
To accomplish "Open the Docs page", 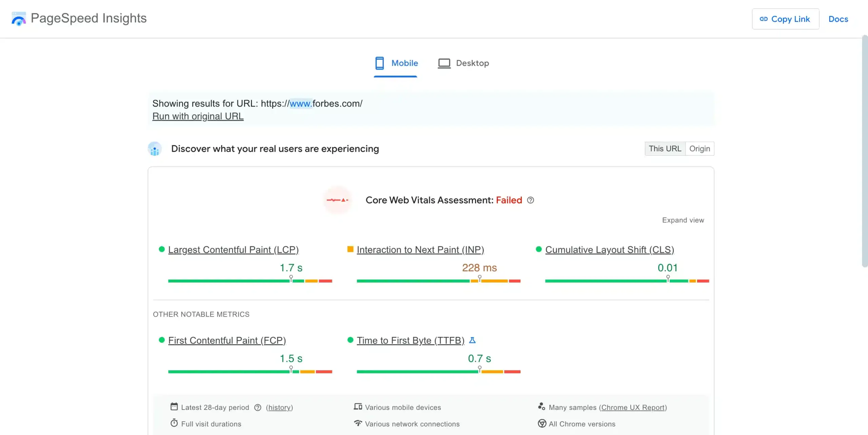I will tap(838, 19).
